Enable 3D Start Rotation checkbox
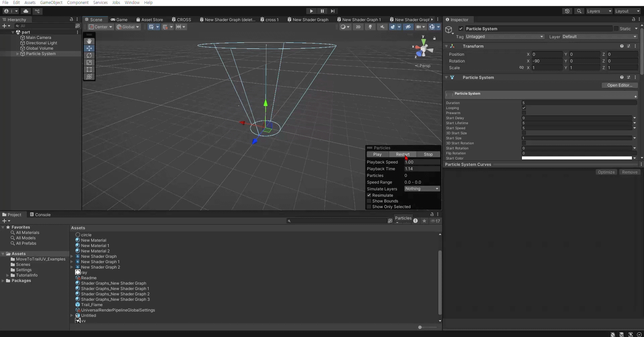The height and width of the screenshot is (337, 644). pos(524,143)
